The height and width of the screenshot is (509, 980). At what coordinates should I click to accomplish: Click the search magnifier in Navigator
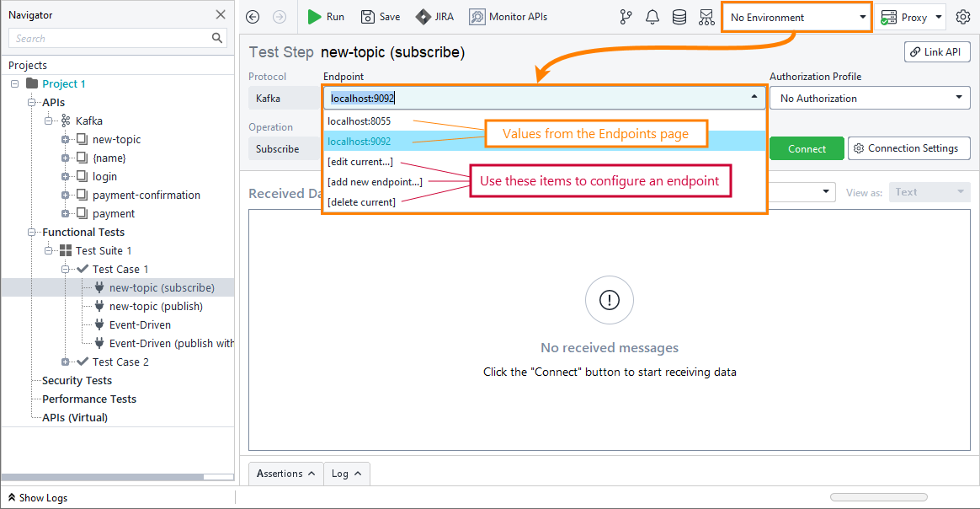[x=216, y=38]
